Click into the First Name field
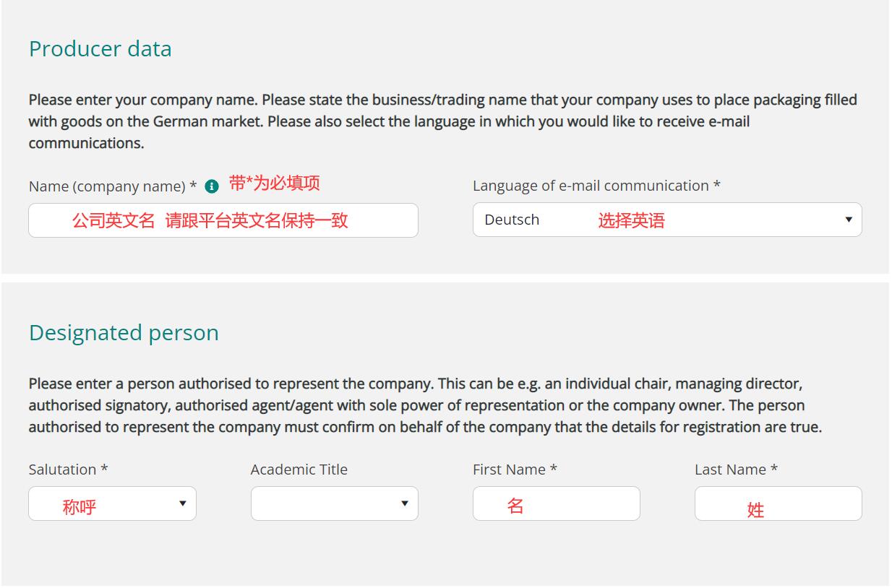The width and height of the screenshot is (892, 588). [x=557, y=503]
